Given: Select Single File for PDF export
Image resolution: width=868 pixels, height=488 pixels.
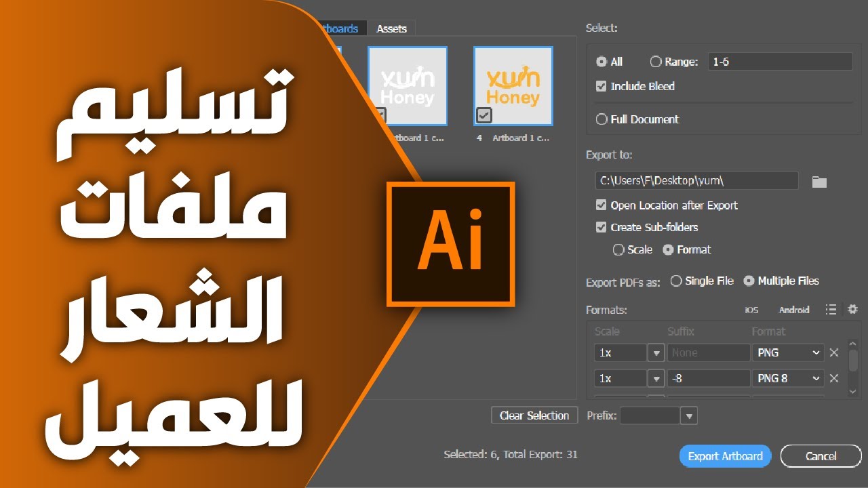Looking at the screenshot, I should click(676, 281).
